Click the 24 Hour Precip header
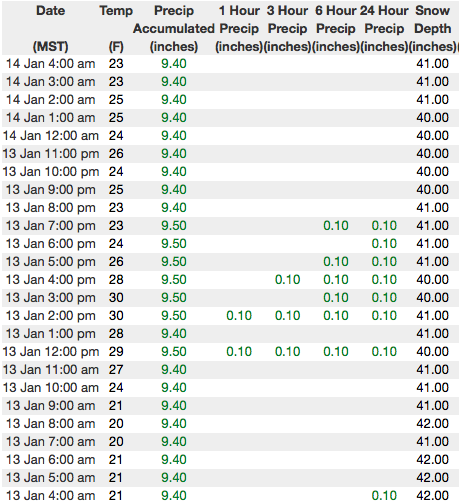This screenshot has width=459, height=503. tap(384, 28)
